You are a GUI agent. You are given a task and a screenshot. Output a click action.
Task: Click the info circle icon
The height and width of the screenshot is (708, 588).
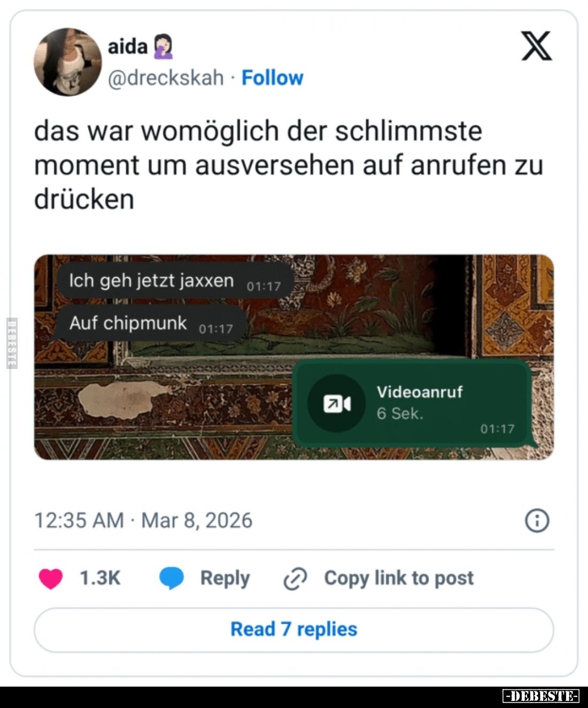tap(537, 520)
